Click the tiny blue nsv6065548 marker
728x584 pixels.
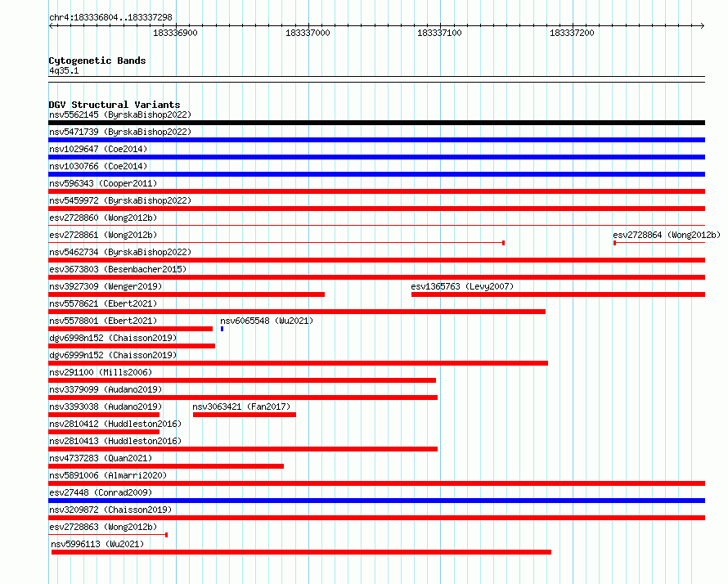coord(222,329)
